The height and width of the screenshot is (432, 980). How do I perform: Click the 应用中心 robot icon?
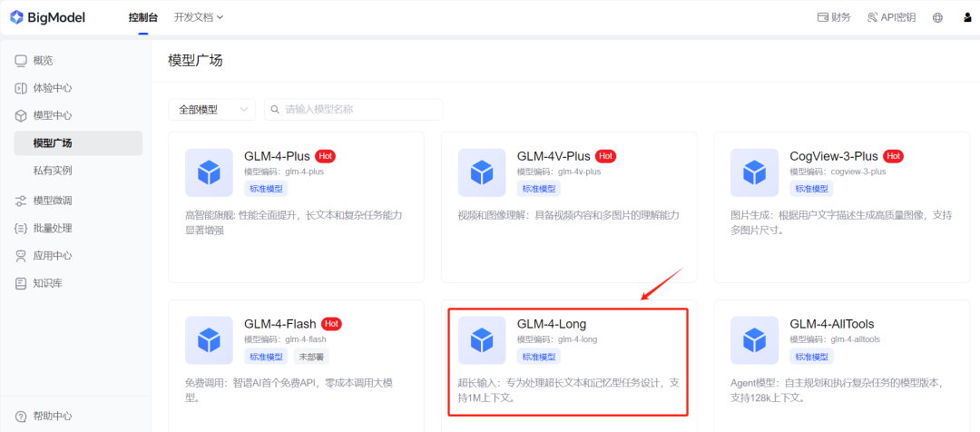tap(21, 256)
